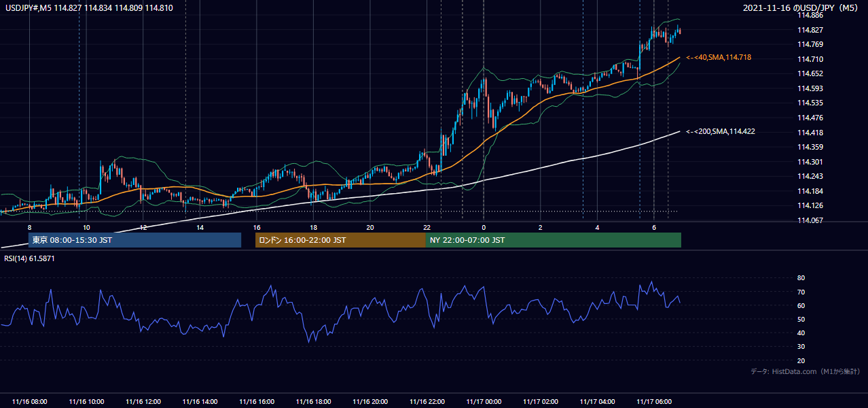Image resolution: width=868 pixels, height=408 pixels.
Task: Click price level 114.652 on price axis
Action: click(810, 73)
